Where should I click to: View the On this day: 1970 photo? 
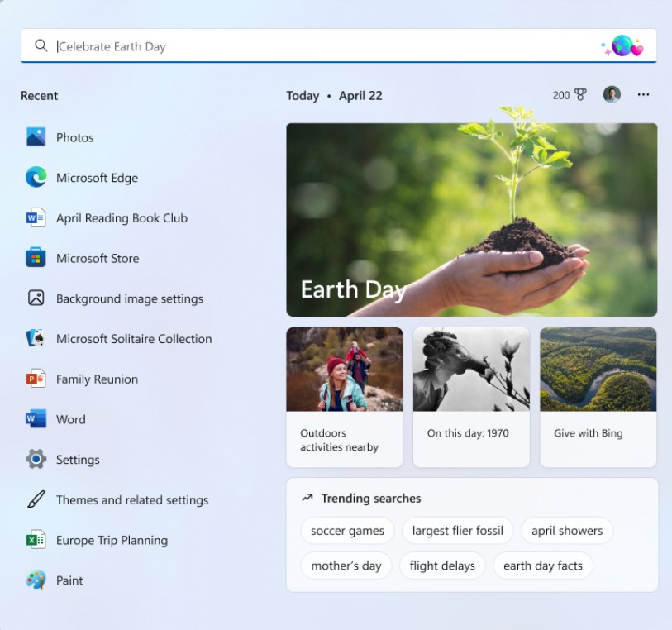tap(470, 369)
